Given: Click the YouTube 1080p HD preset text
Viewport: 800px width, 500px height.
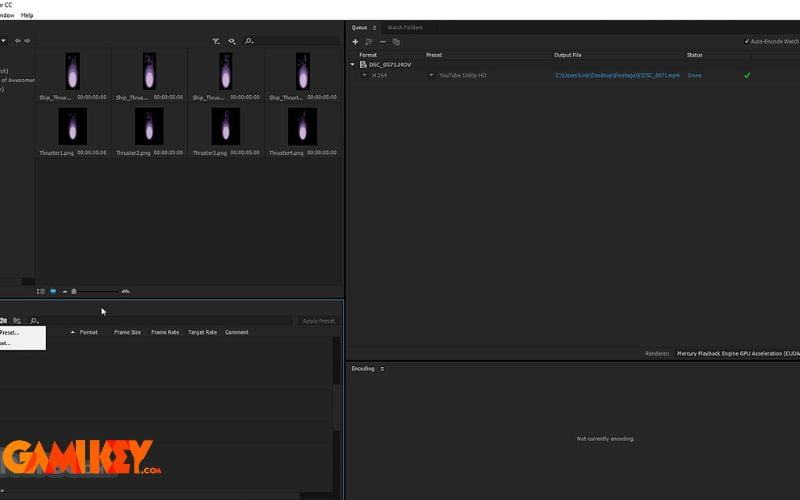Looking at the screenshot, I should click(x=463, y=76).
